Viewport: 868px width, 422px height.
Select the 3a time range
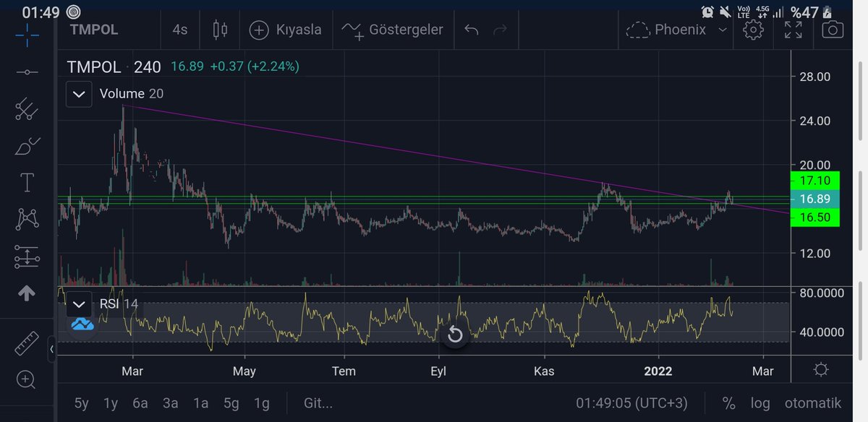[x=170, y=403]
